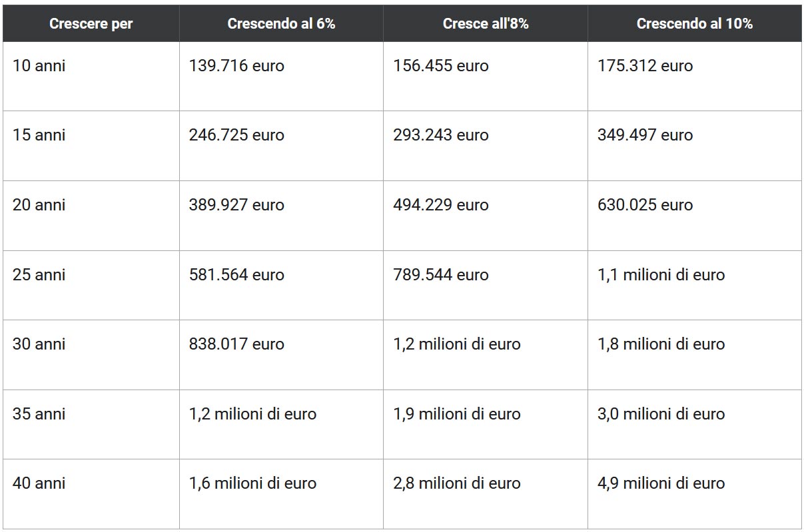Select the "35 anni" row label
Image resolution: width=804 pixels, height=532 pixels.
pyautogui.click(x=39, y=413)
